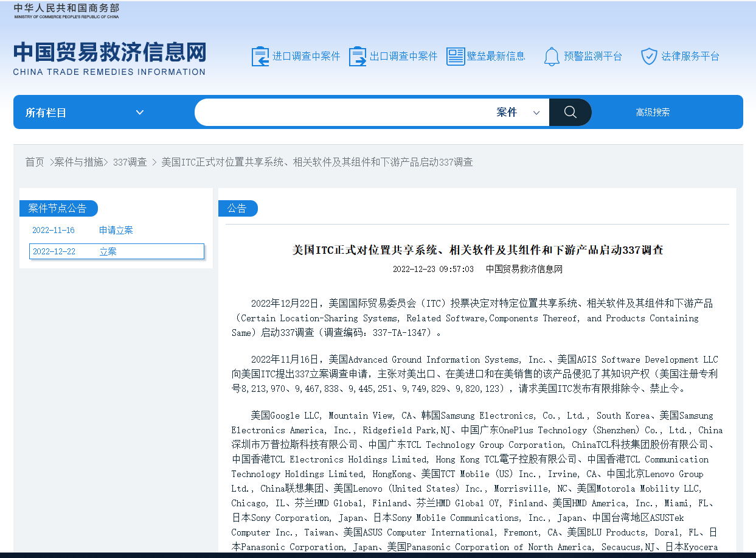The image size is (756, 558).
Task: Click the 中华人民共和国商务部 header logo
Action: click(66, 11)
